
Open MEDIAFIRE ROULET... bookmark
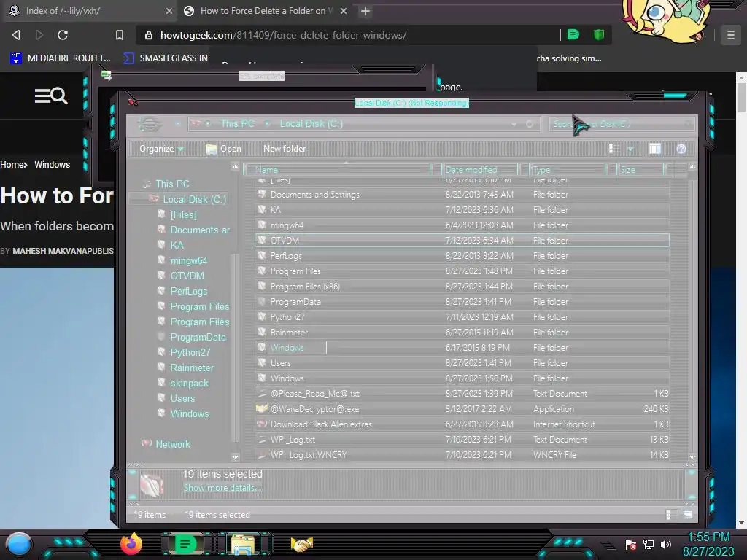(x=61, y=58)
